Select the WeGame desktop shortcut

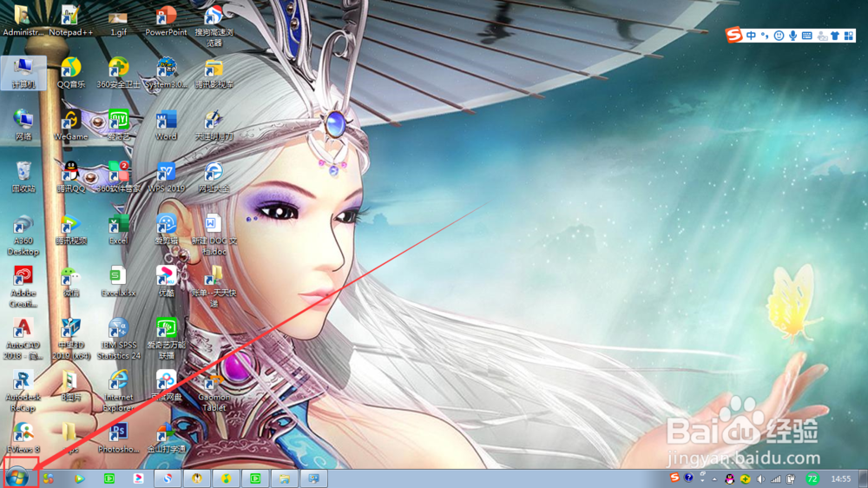pyautogui.click(x=71, y=124)
